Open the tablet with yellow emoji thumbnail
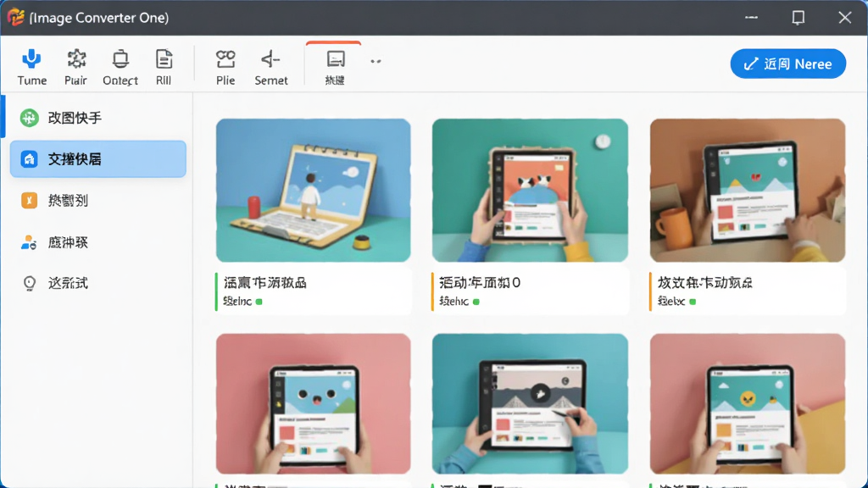The height and width of the screenshot is (488, 868). (748, 404)
